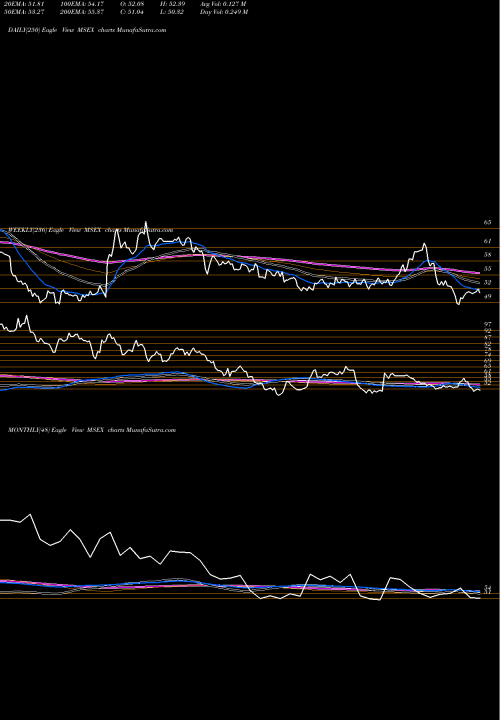Click the open price O: 52.08
This screenshot has height=720, width=500.
coord(133,3)
